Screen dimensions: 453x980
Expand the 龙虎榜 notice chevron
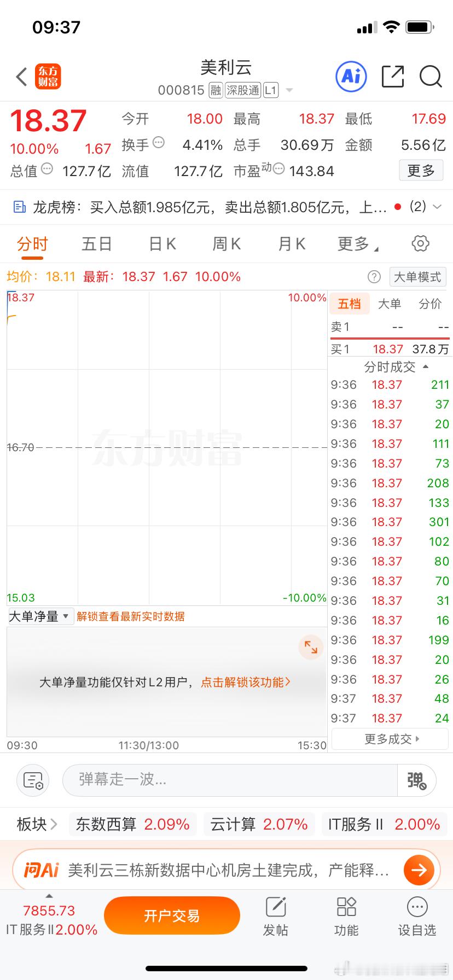click(437, 207)
